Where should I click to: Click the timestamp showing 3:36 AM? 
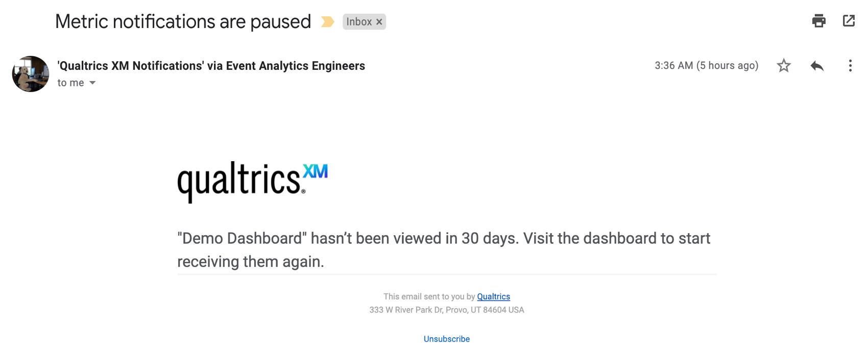(707, 65)
